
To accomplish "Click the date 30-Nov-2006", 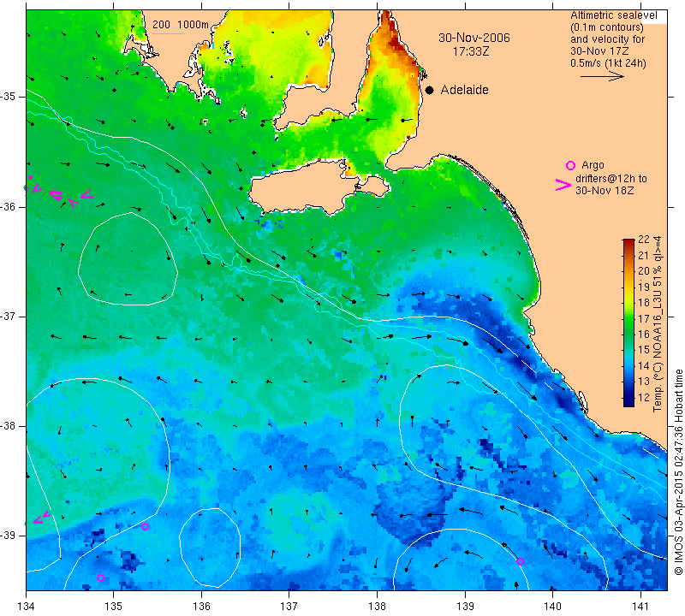I will point(474,38).
